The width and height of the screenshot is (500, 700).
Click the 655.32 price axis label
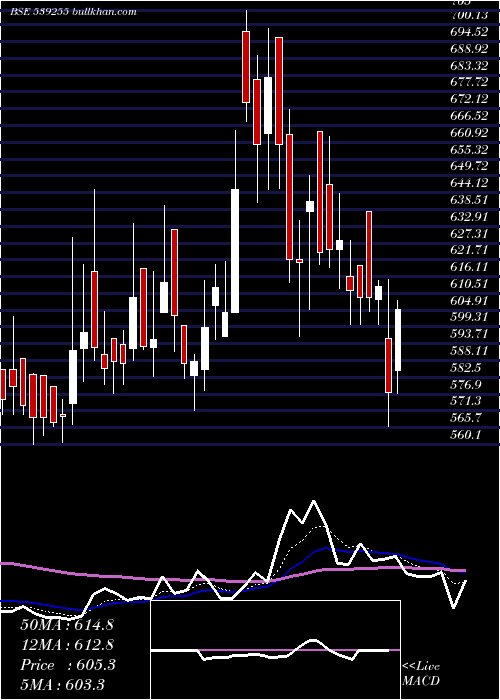(470, 150)
